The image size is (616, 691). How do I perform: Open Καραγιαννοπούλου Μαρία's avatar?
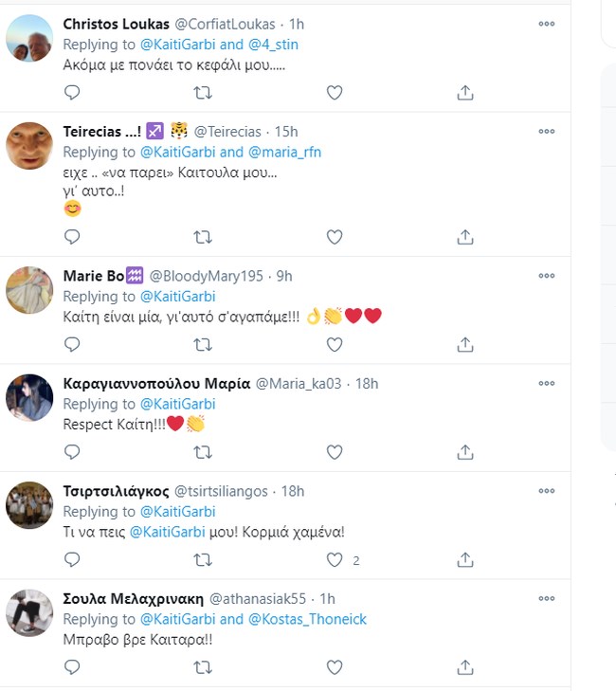coord(29,397)
